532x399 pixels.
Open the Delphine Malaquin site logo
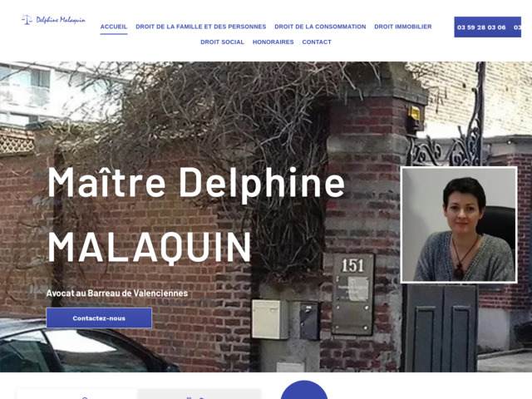[x=53, y=20]
